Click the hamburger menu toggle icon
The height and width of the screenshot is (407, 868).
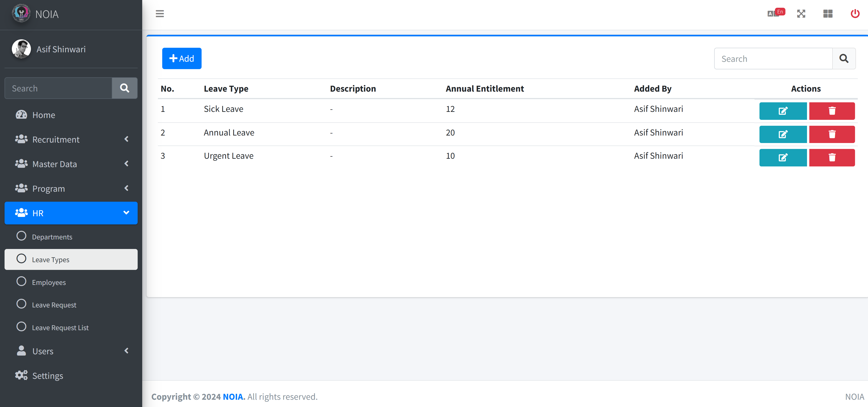click(x=160, y=14)
